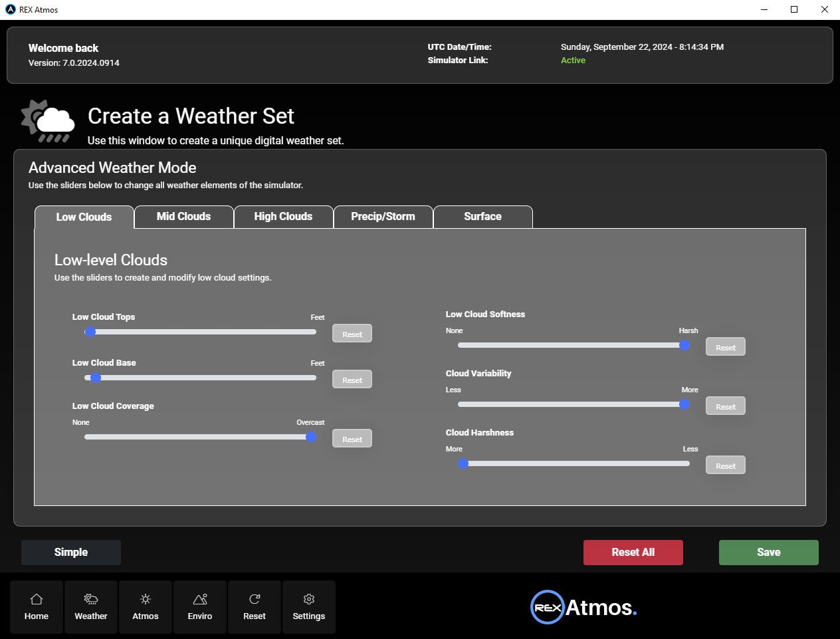
Task: Click the Reset icon in the navigation bar
Action: tap(254, 606)
